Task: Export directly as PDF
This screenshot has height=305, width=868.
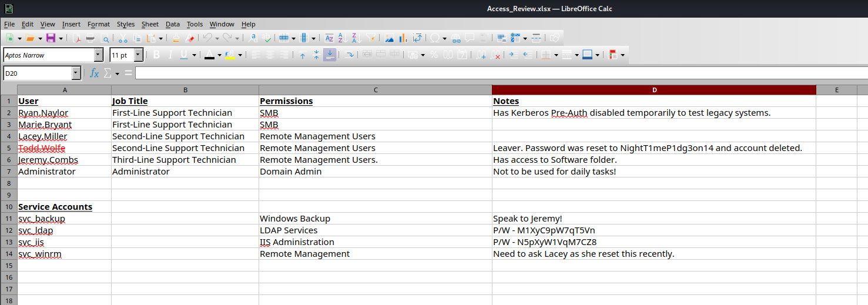Action: [x=77, y=38]
